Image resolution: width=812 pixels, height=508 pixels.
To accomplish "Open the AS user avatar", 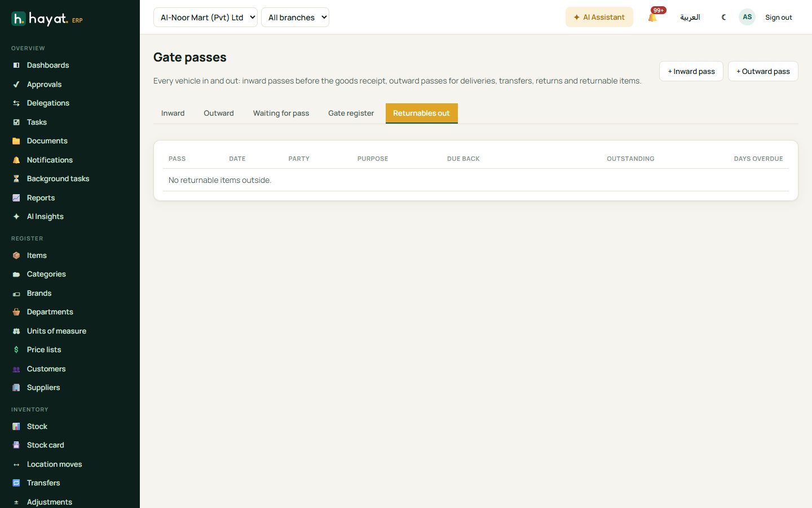I will 747,17.
